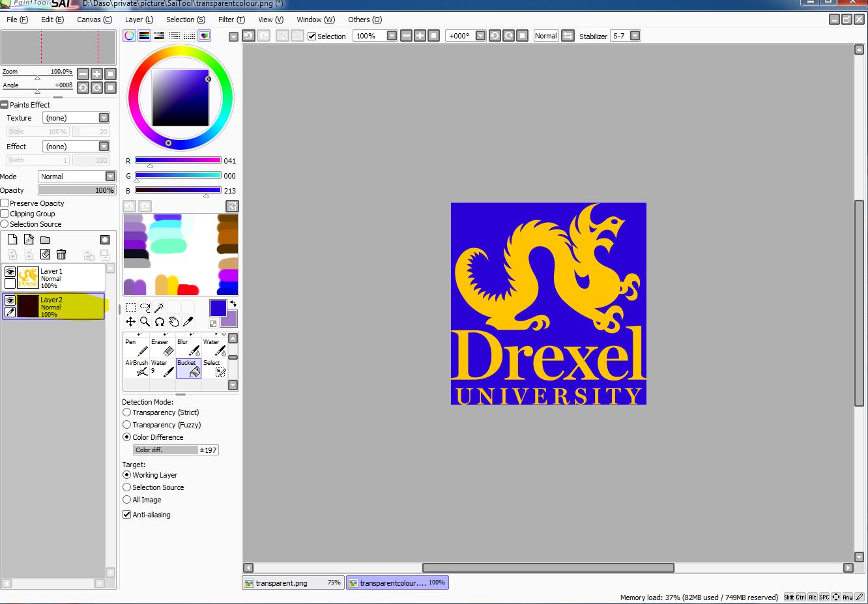Hide Layer1 using its eye icon
Screen dimensions: 868x604
10,272
